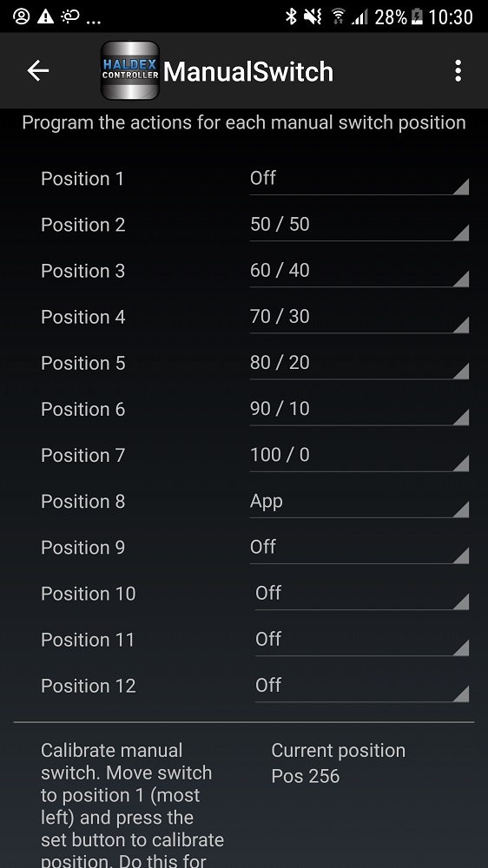Open the three-dot overflow menu

(x=458, y=71)
